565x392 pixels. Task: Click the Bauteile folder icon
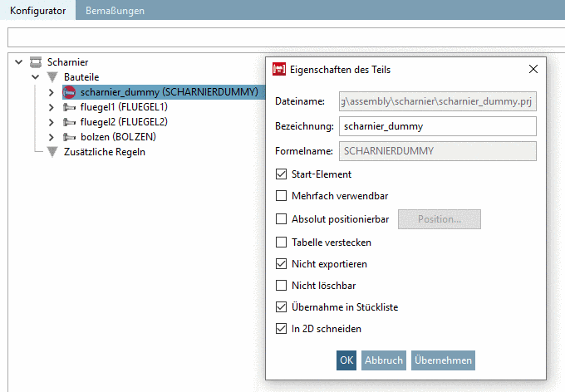click(53, 77)
